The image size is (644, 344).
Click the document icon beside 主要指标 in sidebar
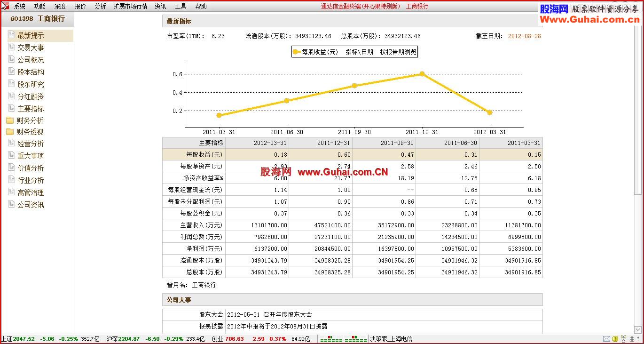click(x=11, y=108)
